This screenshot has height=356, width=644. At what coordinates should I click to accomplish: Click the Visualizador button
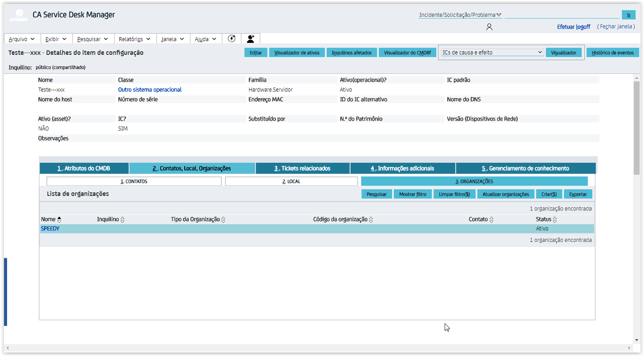point(564,53)
